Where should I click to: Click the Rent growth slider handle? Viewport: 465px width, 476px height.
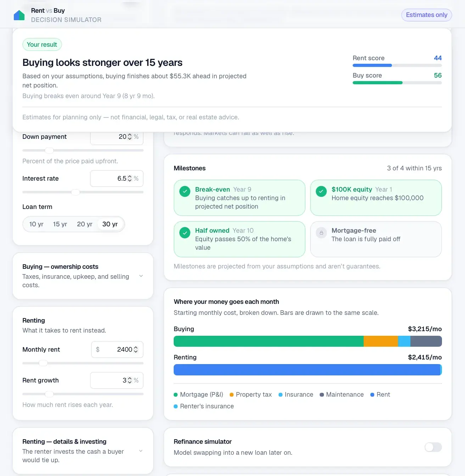pos(49,394)
